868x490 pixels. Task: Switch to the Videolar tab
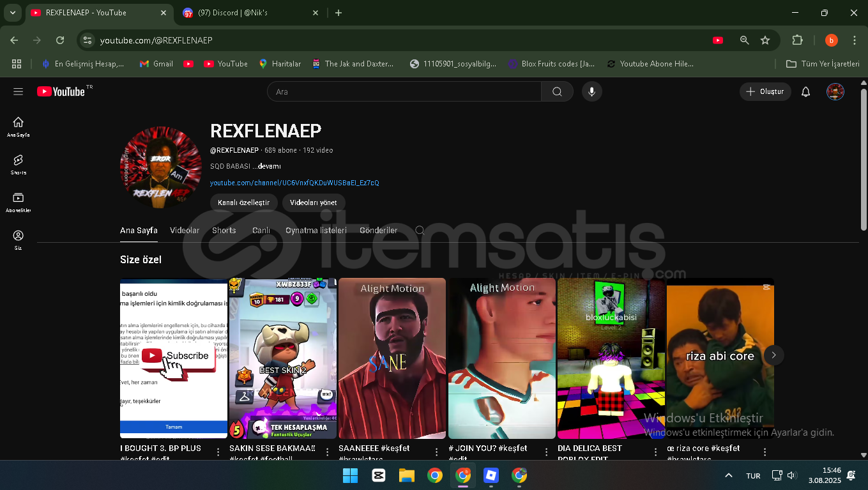tap(185, 230)
